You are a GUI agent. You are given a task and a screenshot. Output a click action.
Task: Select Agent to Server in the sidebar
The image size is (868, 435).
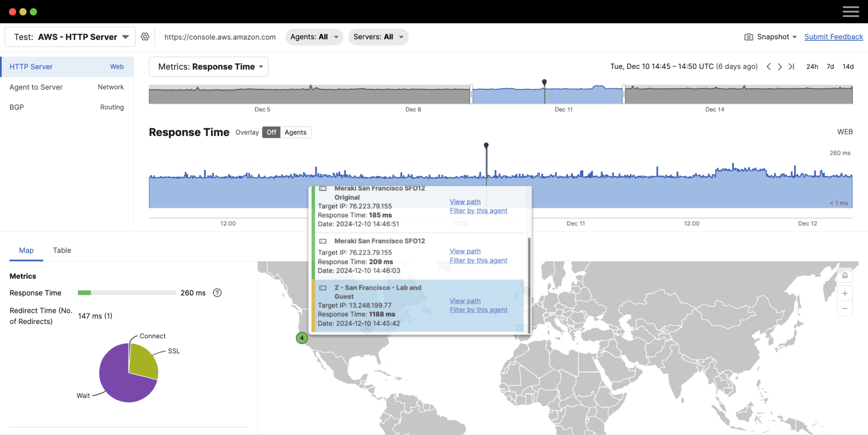36,87
